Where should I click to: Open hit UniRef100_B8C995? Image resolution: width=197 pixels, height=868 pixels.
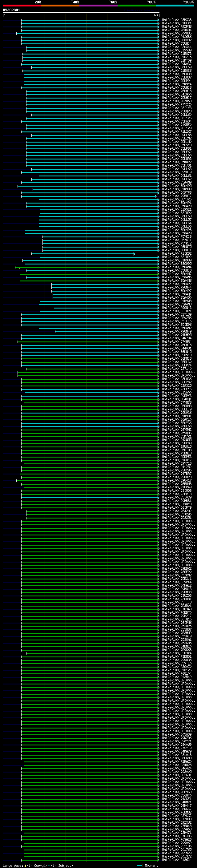[176, 264]
